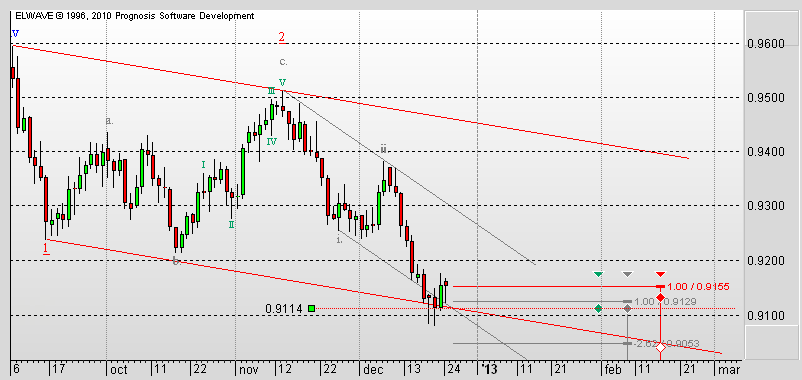Click the gray downward triangle target marker
Viewport: 802px width, 380px height.
coord(628,275)
